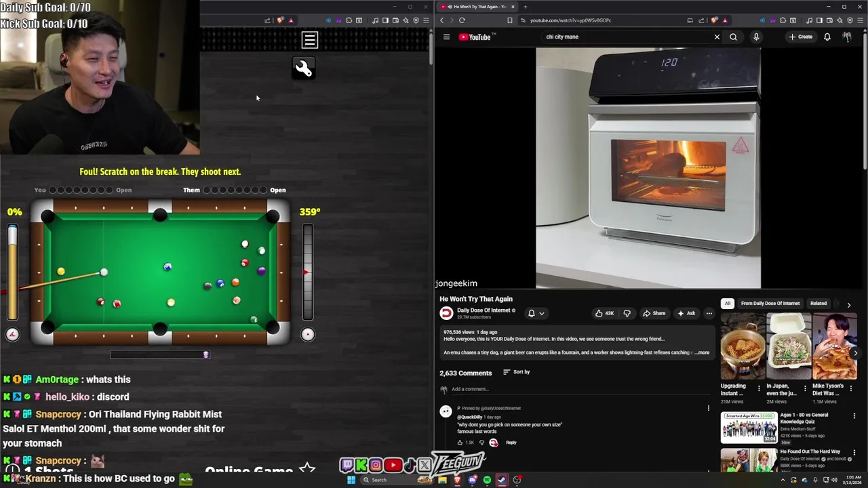
Task: Open the YouTube guide menu
Action: click(446, 37)
